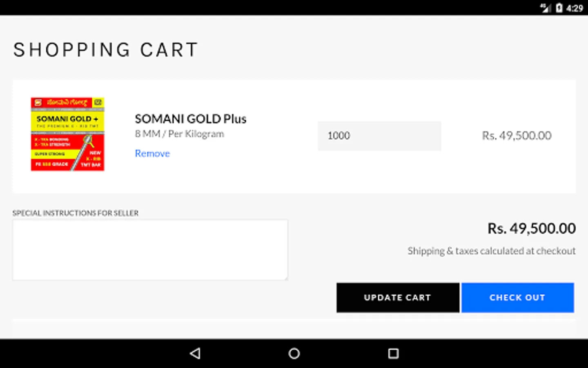Tap the 8 MM / Per Kilogram variant text
588x368 pixels.
click(x=180, y=134)
